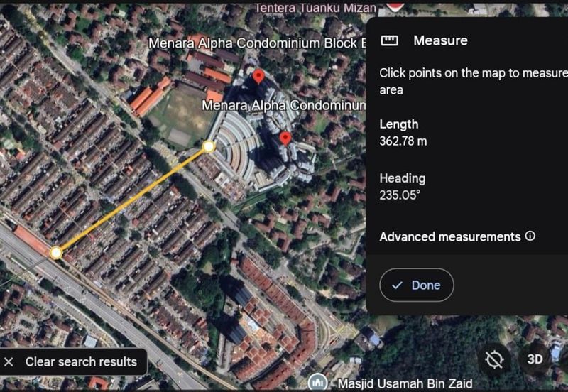Click the Menara Alpha Condominium Block E label

pos(258,43)
